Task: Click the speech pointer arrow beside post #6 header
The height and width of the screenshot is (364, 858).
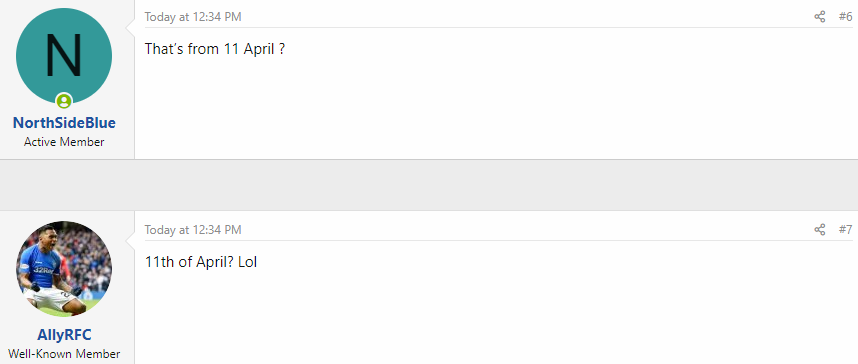Action: coord(130,26)
